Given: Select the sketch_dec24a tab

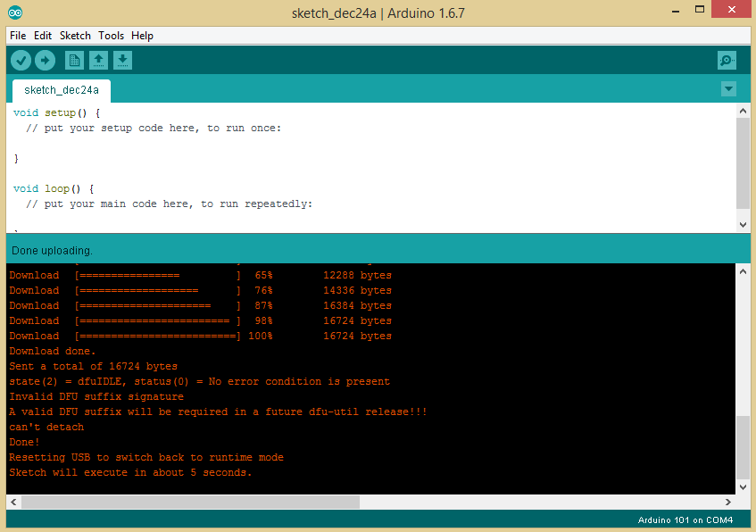Looking at the screenshot, I should point(62,90).
